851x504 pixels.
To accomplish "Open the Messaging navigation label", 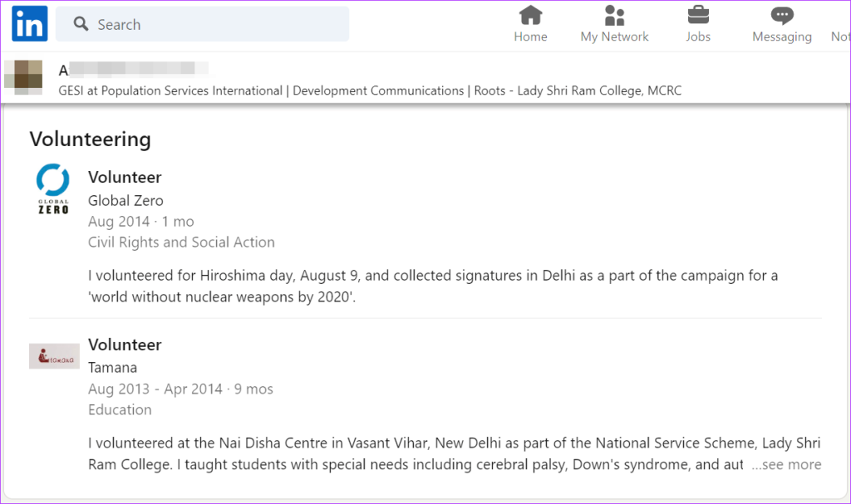I will (x=782, y=37).
